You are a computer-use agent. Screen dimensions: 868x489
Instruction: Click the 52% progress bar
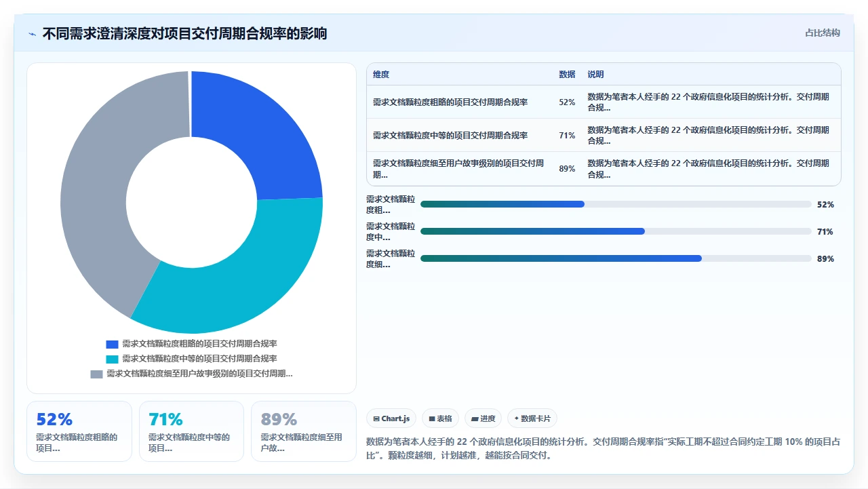click(x=616, y=204)
